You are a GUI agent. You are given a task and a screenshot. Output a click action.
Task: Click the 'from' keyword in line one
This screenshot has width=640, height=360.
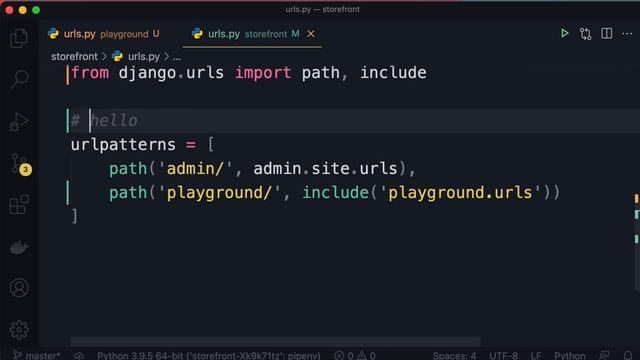[x=90, y=73]
